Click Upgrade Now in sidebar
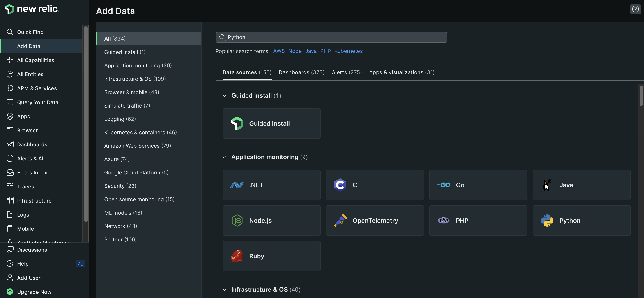This screenshot has width=644, height=298. point(34,292)
